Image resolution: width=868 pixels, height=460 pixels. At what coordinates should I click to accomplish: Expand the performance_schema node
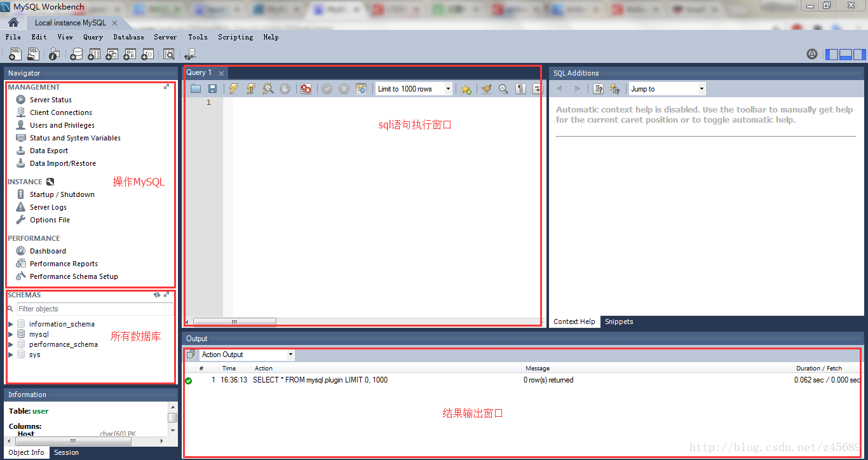(x=11, y=344)
